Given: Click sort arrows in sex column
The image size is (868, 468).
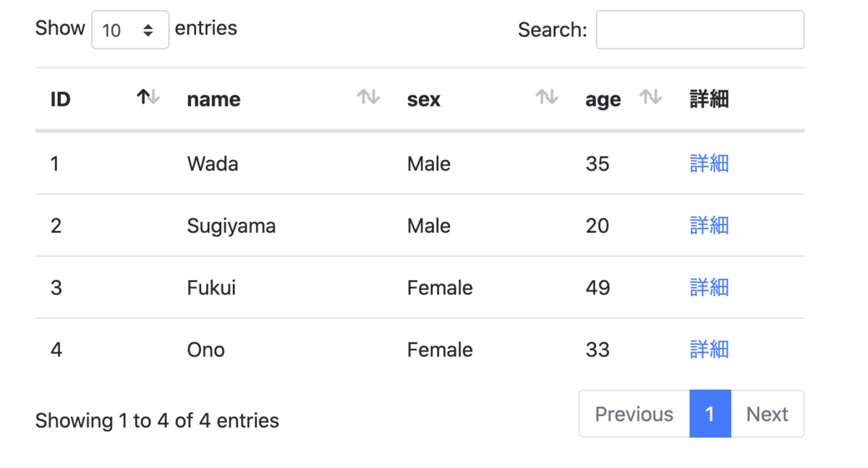Looking at the screenshot, I should click(546, 98).
